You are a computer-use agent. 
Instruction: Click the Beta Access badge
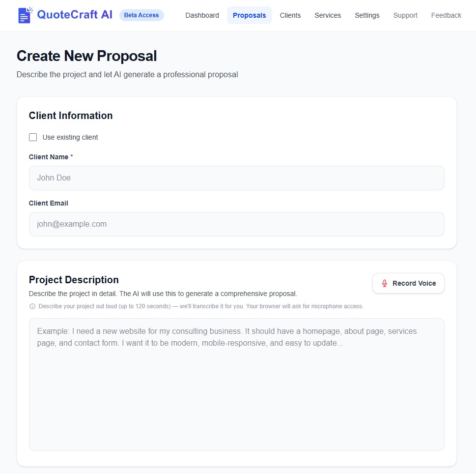coord(141,15)
